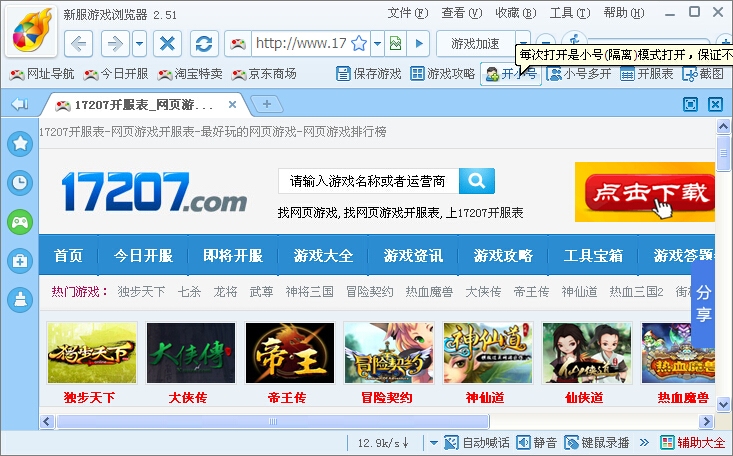Click the green gamepad sidebar icon
Viewport: 733px width, 456px height.
coord(19,222)
